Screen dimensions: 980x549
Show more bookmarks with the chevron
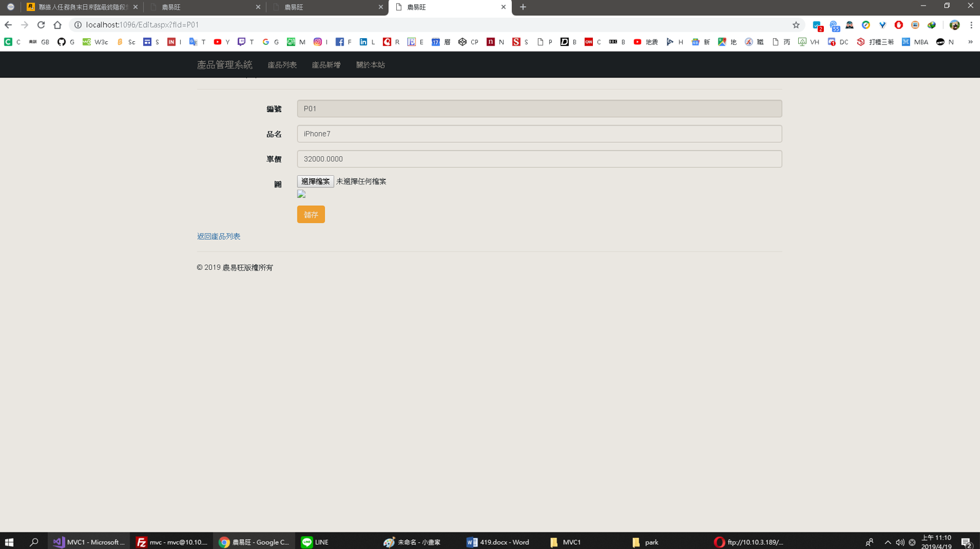pyautogui.click(x=970, y=42)
